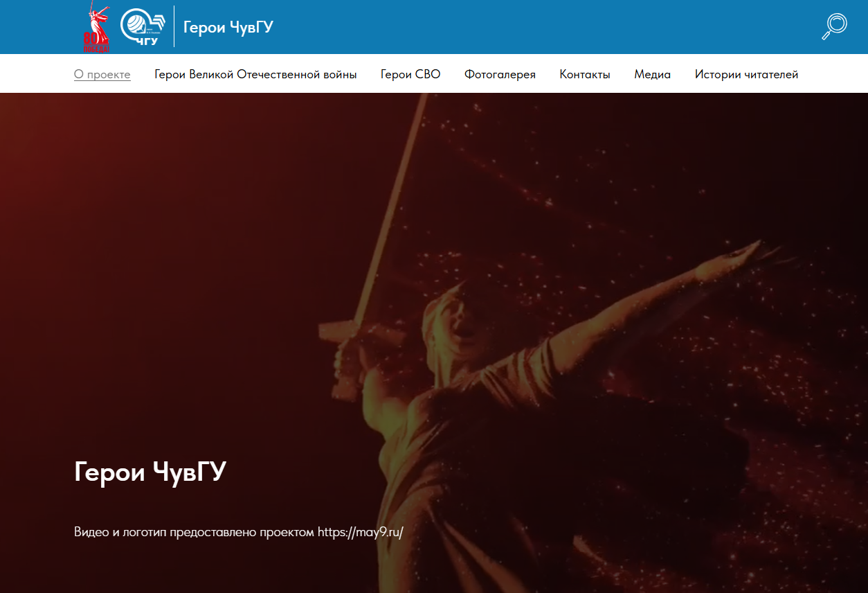Select the Герои СВО menu item
Image resolution: width=868 pixels, height=593 pixels.
point(410,75)
